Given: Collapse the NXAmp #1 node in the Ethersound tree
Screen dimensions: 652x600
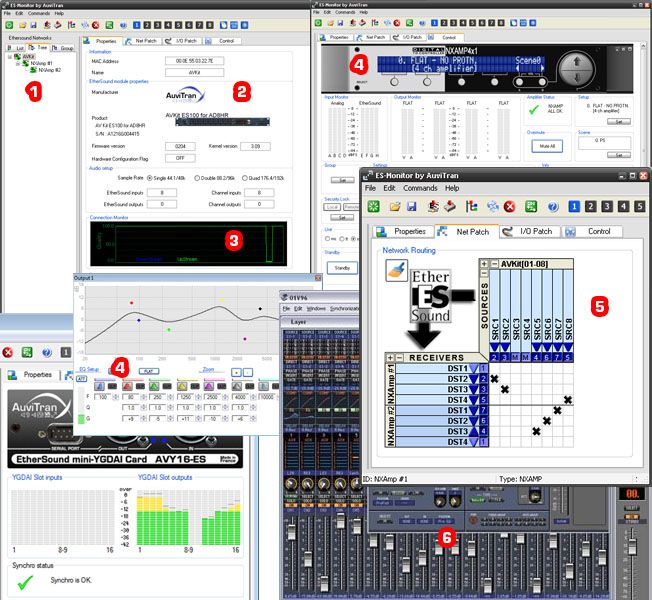Looking at the screenshot, I should [18, 64].
